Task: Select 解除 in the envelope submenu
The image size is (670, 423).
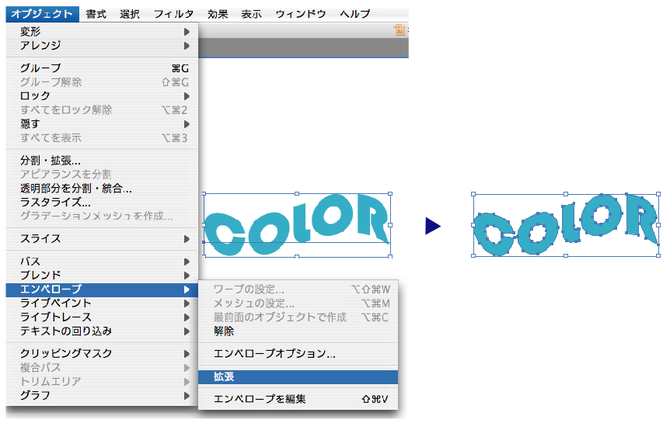Action: pos(224,330)
